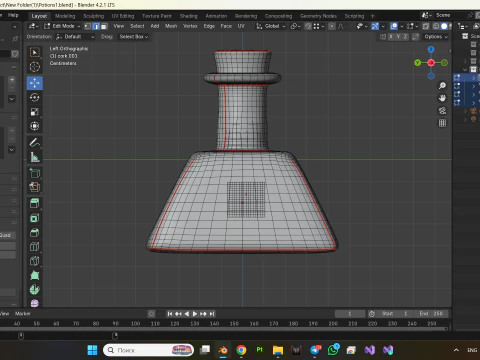Add a new workspace with plus button

point(373,16)
